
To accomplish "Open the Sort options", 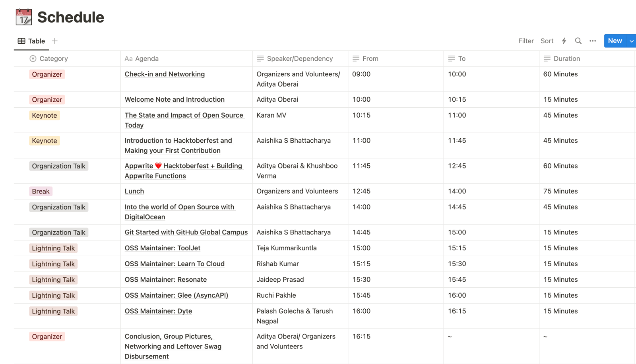I will click(x=547, y=41).
